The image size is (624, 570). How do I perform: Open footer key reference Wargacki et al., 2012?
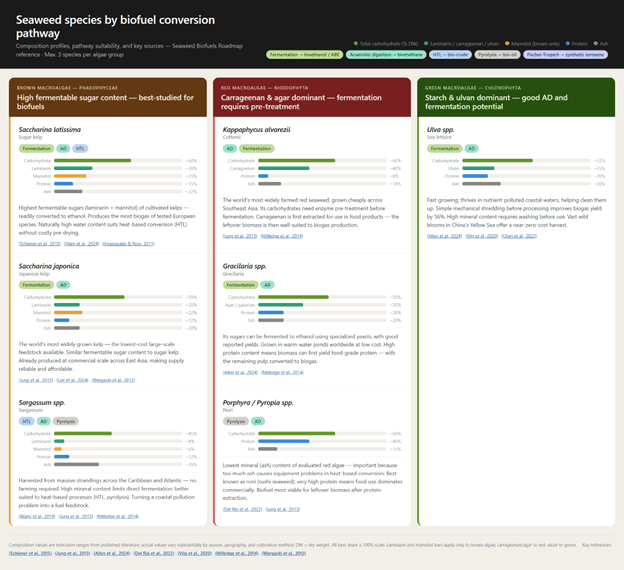pos(284,553)
